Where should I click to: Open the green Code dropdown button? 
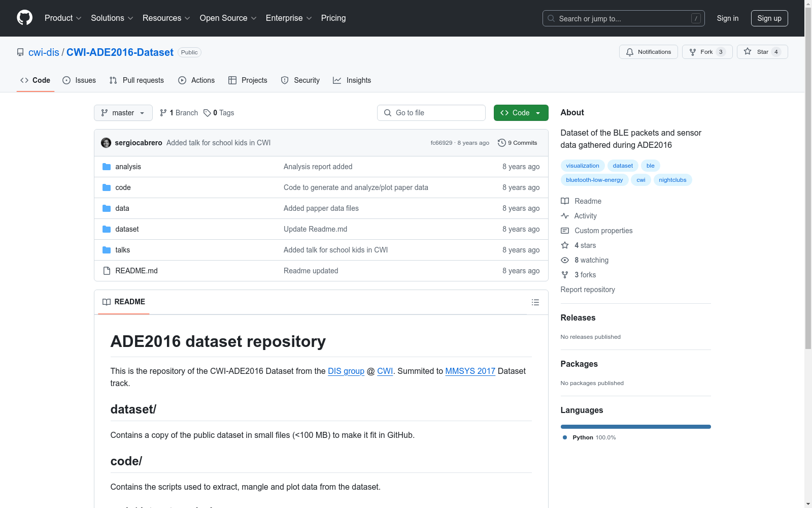521,113
